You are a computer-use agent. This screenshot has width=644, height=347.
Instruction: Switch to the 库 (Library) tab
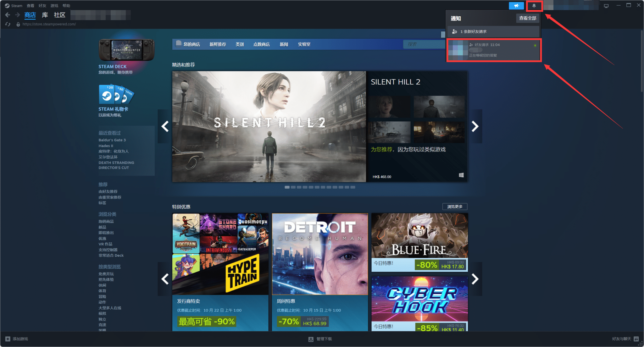coord(45,15)
